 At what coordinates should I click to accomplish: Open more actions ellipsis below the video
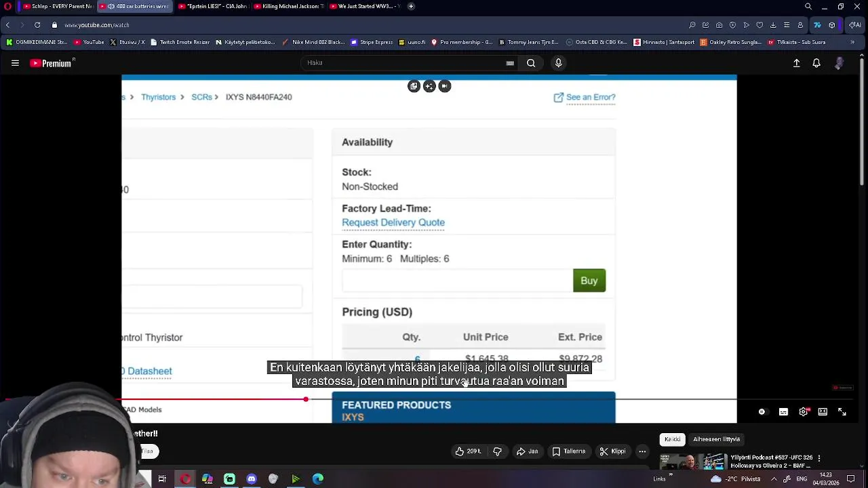pyautogui.click(x=642, y=451)
